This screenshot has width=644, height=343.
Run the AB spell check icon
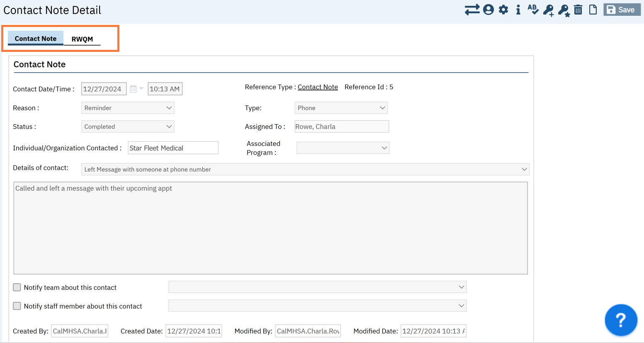coord(533,10)
